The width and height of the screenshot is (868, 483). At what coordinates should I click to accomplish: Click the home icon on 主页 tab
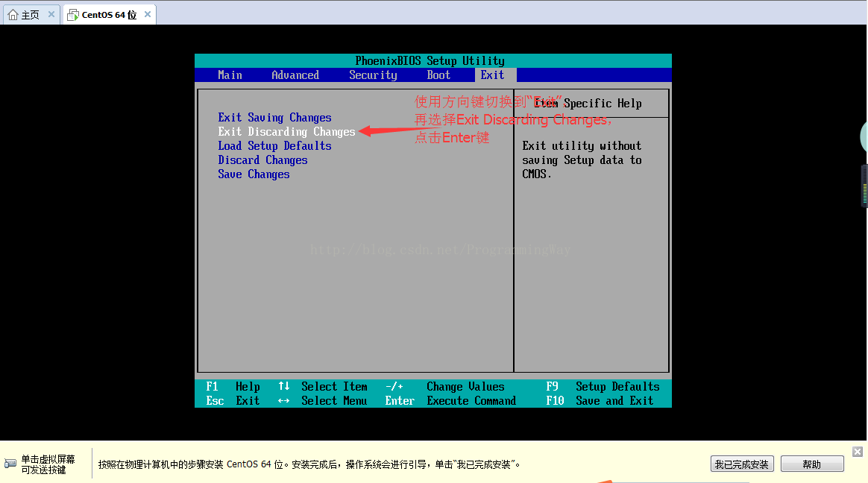(13, 15)
